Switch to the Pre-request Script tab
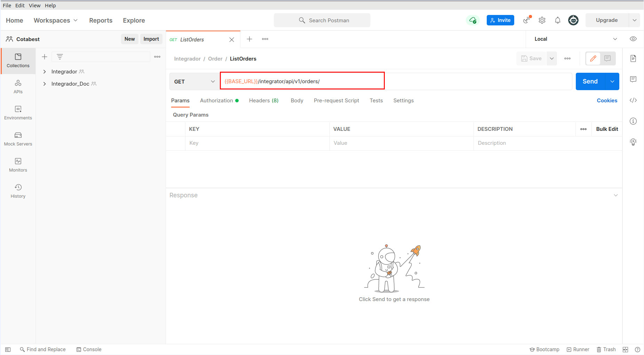The height and width of the screenshot is (355, 644). pos(336,101)
